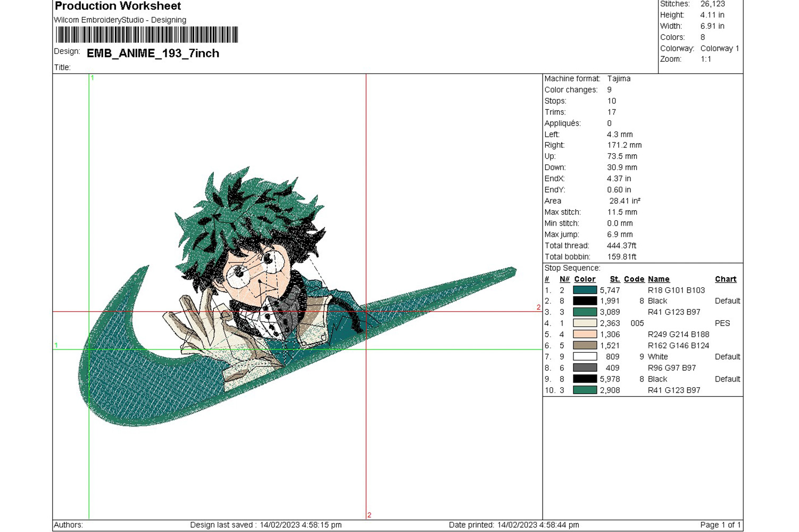Click the Zoom value 1:1
Viewport: 799px width, 532px height.
pos(706,59)
